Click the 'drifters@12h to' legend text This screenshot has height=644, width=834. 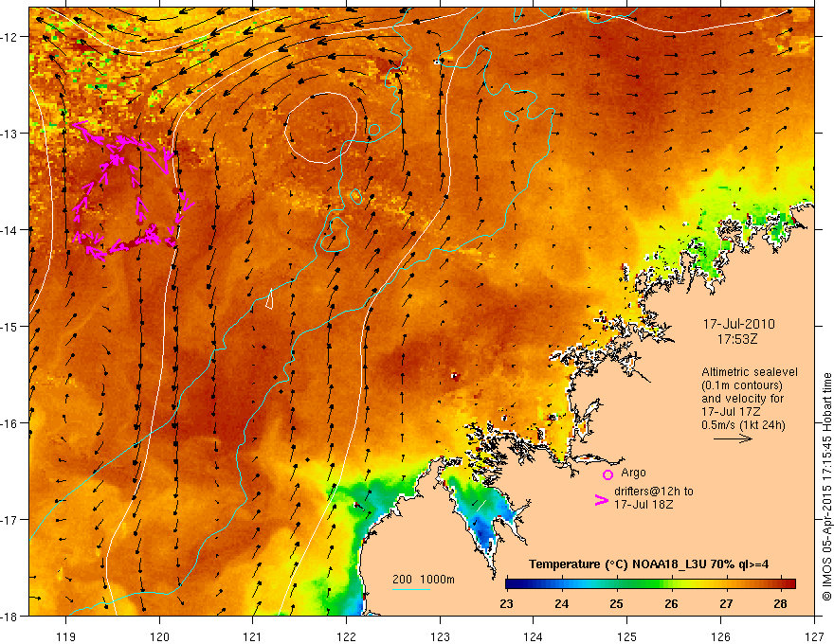pos(654,491)
